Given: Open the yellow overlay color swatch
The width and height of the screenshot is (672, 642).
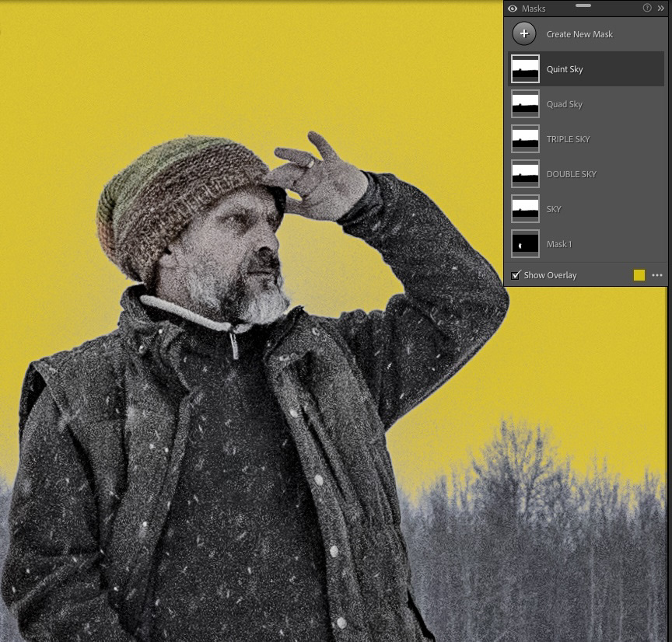Looking at the screenshot, I should coord(639,275).
